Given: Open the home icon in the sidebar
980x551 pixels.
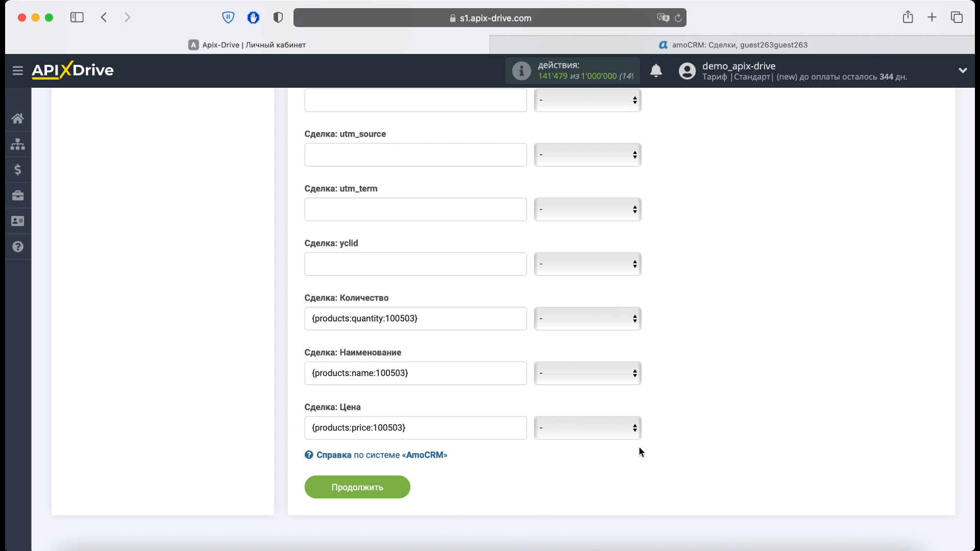Looking at the screenshot, I should [x=18, y=118].
